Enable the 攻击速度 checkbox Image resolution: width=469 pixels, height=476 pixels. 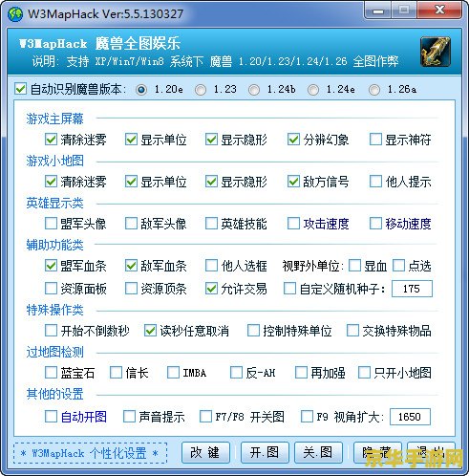(293, 224)
